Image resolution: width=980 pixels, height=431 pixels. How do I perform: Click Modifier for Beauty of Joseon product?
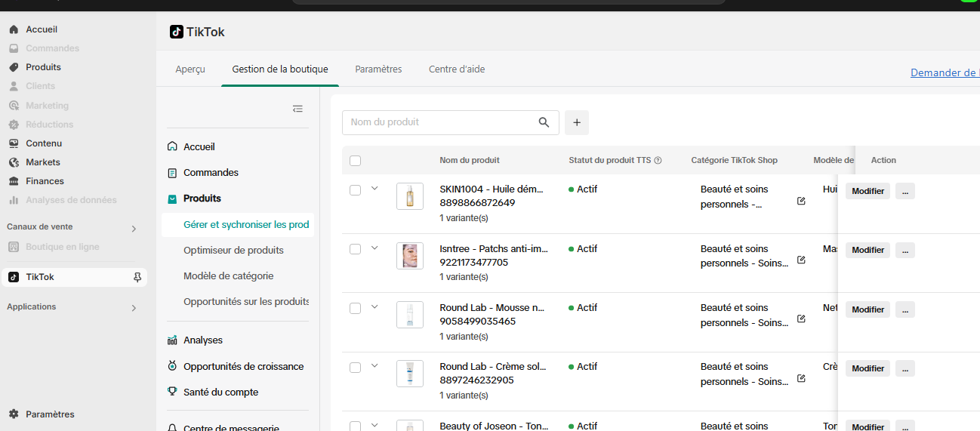[x=868, y=426]
